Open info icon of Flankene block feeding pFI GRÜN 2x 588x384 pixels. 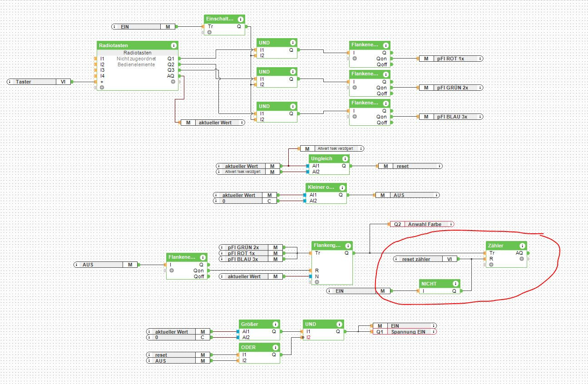385,74
